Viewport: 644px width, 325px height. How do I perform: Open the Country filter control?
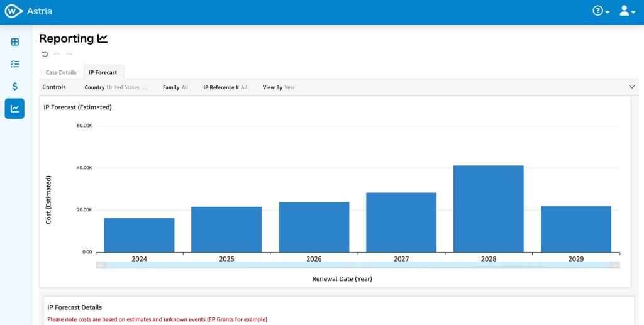click(116, 87)
